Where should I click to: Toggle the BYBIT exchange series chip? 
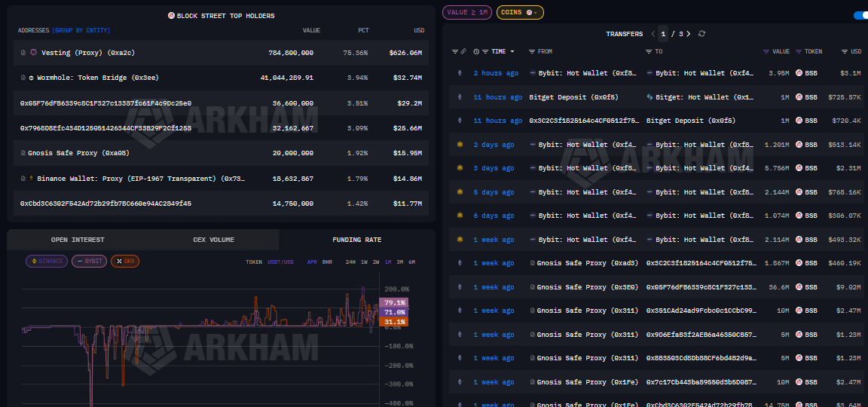[89, 261]
